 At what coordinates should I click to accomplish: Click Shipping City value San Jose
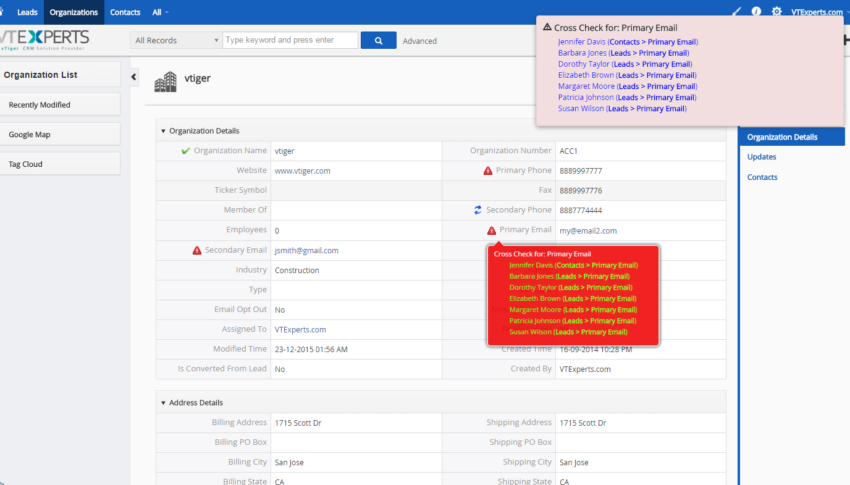pos(574,463)
